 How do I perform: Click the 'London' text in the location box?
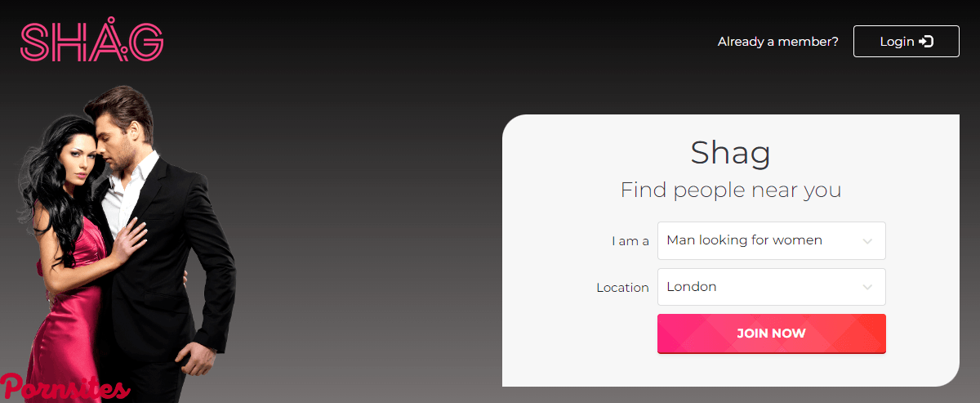pyautogui.click(x=691, y=287)
